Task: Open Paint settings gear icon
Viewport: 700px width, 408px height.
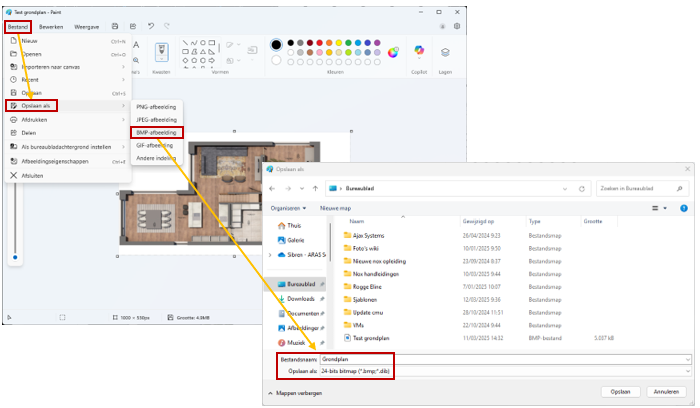Action: (x=457, y=25)
